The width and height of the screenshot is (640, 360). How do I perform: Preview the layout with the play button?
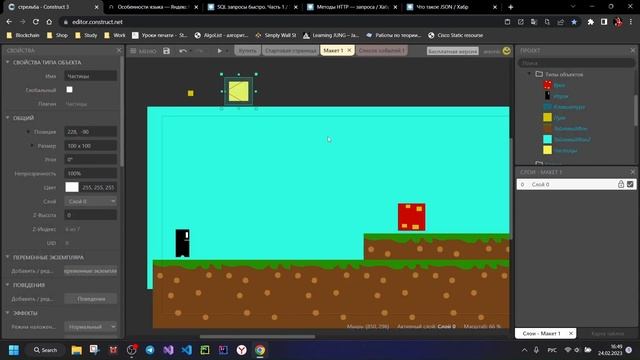219,51
